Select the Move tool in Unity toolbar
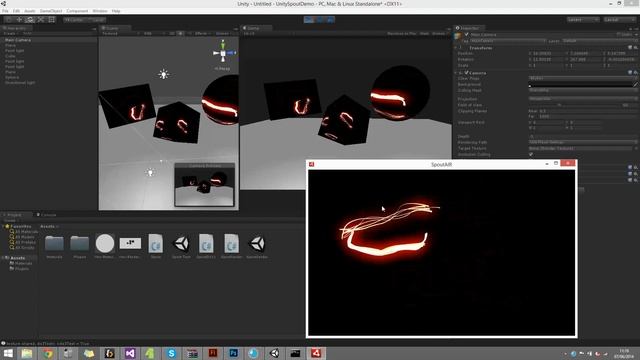This screenshot has height=360, width=640. pos(19,20)
